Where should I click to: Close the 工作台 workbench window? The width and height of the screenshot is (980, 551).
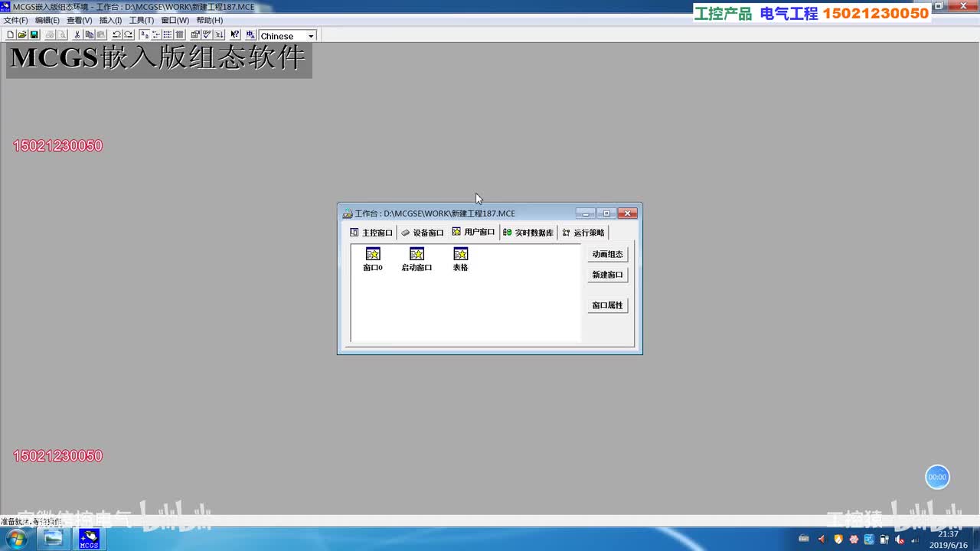click(628, 214)
